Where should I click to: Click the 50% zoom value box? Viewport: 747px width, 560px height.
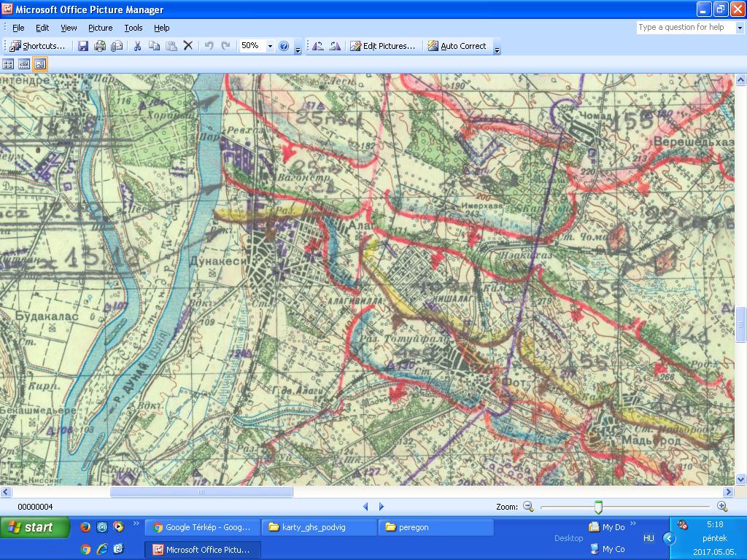pyautogui.click(x=252, y=46)
